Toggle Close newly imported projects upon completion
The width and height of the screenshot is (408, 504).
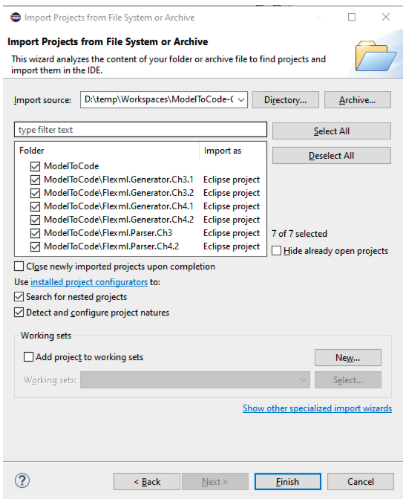coord(19,266)
